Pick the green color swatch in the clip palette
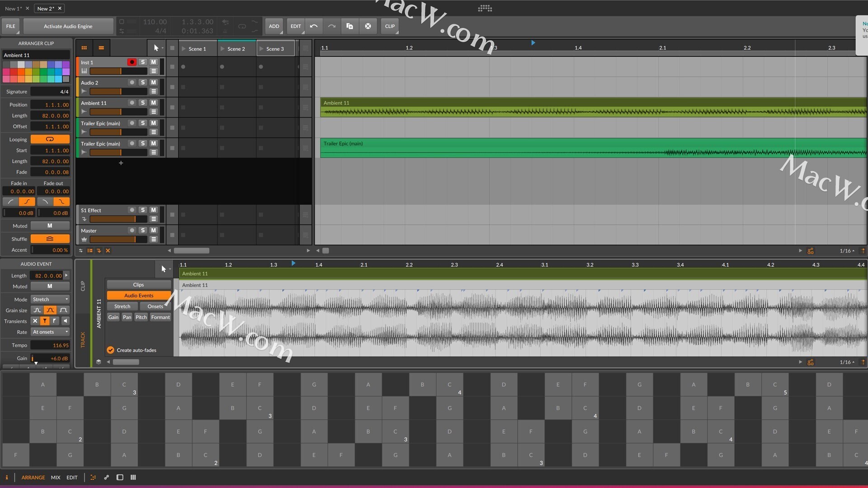 click(x=43, y=72)
